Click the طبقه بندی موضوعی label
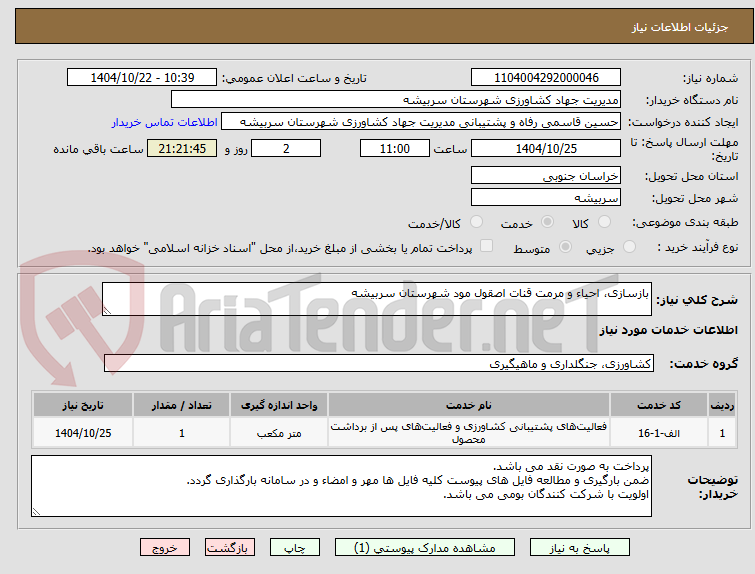Screen dimensions: 755x574 coord(685,222)
